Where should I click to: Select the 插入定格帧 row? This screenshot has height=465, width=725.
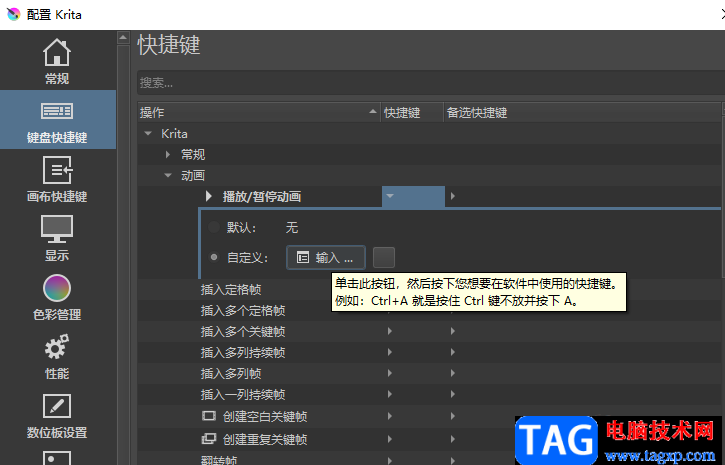point(231,290)
